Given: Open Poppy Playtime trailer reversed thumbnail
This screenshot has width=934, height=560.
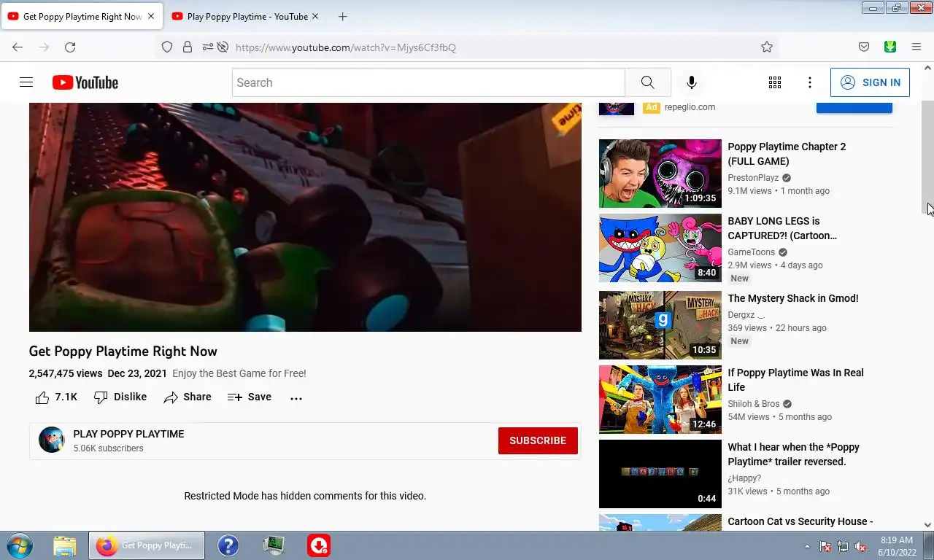Looking at the screenshot, I should pos(660,474).
